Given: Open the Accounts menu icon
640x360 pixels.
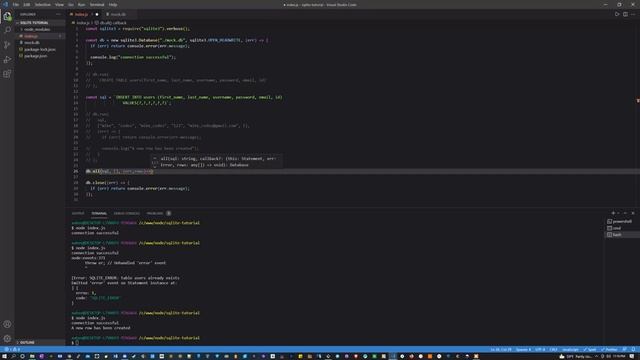Looking at the screenshot, I should [7, 324].
